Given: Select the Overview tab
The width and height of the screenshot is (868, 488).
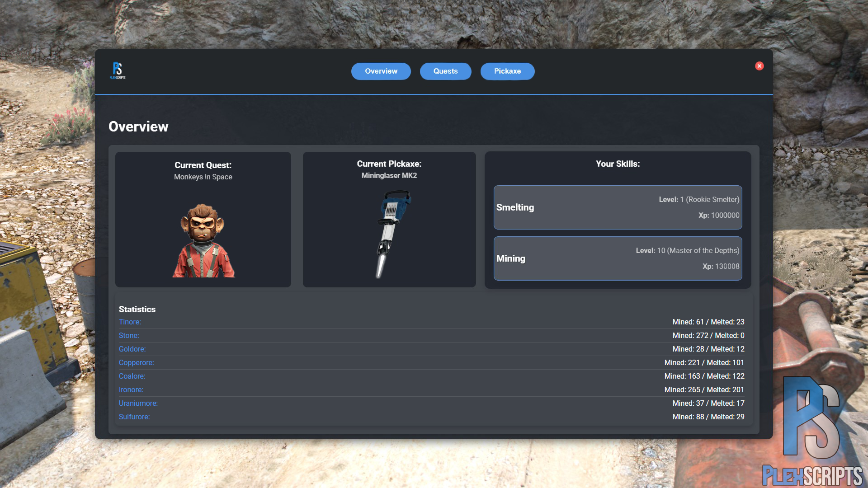Looking at the screenshot, I should click(381, 71).
